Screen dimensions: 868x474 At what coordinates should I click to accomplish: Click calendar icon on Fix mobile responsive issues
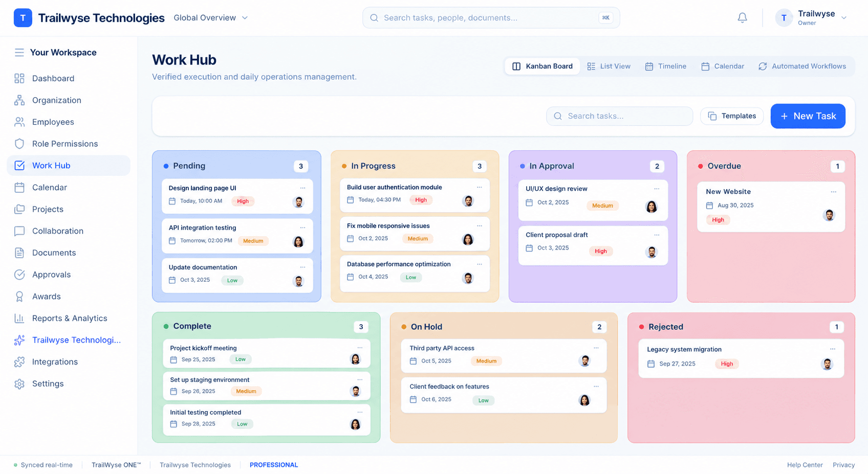tap(351, 239)
